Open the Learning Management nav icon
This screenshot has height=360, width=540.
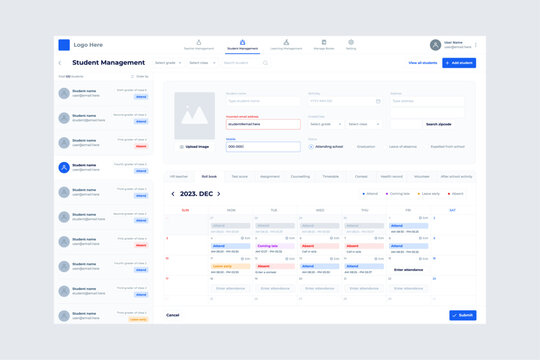(x=286, y=42)
